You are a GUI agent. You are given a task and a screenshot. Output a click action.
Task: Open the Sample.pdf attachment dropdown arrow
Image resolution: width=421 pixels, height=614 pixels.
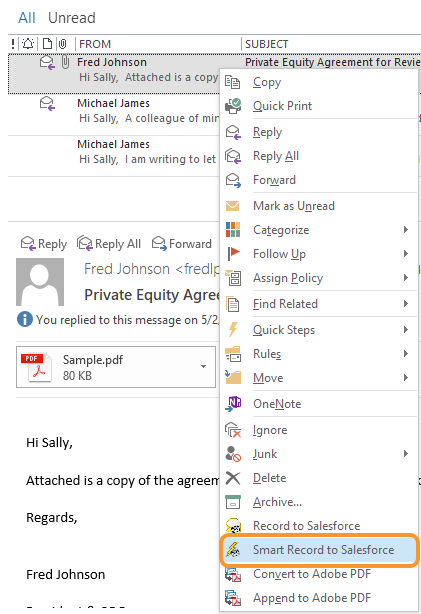[203, 367]
